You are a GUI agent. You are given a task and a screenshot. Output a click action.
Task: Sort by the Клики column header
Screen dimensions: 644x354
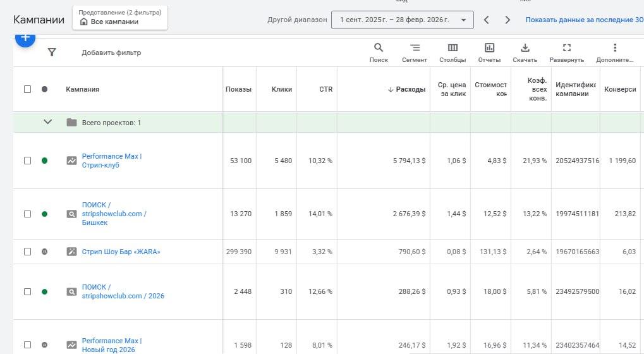pyautogui.click(x=281, y=89)
